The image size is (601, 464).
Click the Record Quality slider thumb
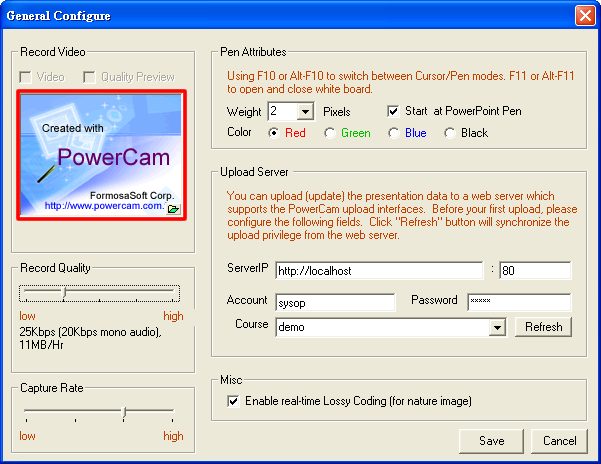(x=64, y=294)
